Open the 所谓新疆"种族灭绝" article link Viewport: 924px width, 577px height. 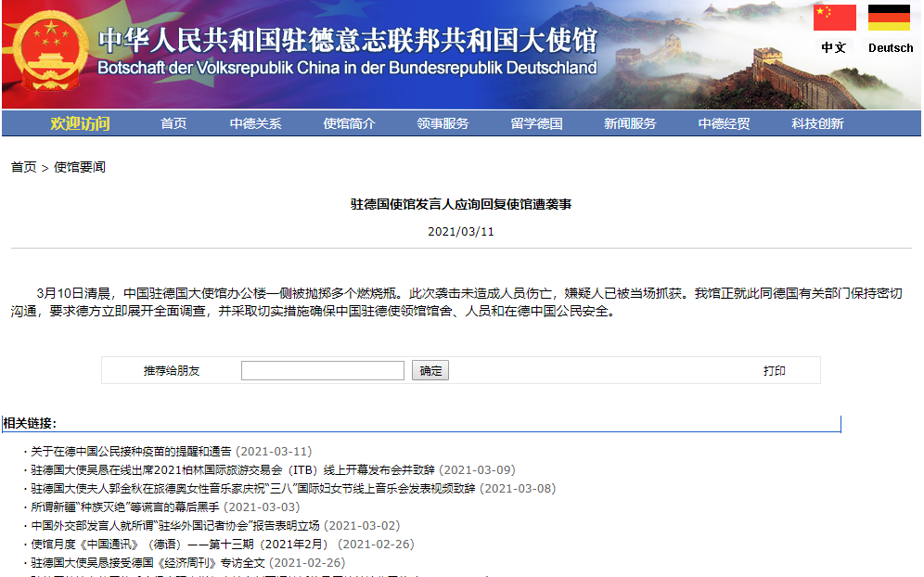coord(126,507)
